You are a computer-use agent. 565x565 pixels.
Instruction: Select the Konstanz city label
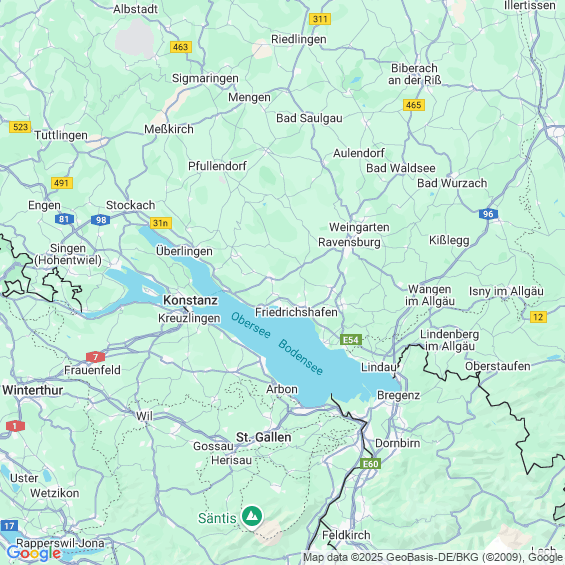point(190,300)
